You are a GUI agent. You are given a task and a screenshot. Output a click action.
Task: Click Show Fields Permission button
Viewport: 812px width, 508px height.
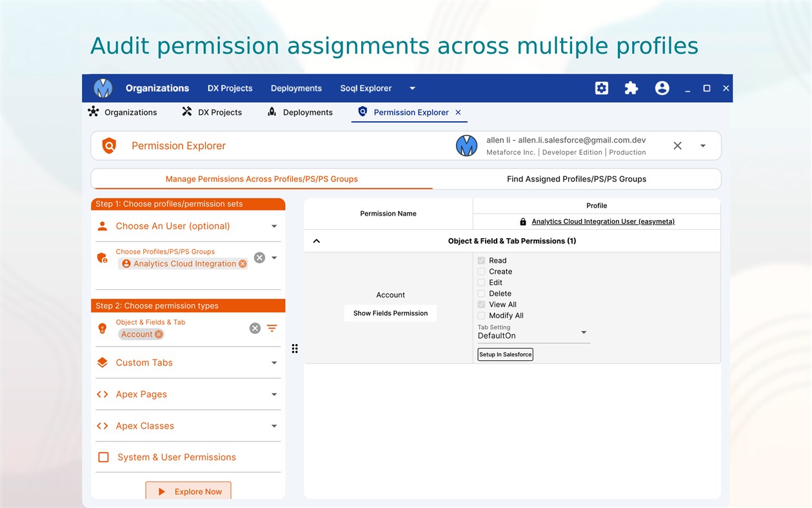point(390,313)
